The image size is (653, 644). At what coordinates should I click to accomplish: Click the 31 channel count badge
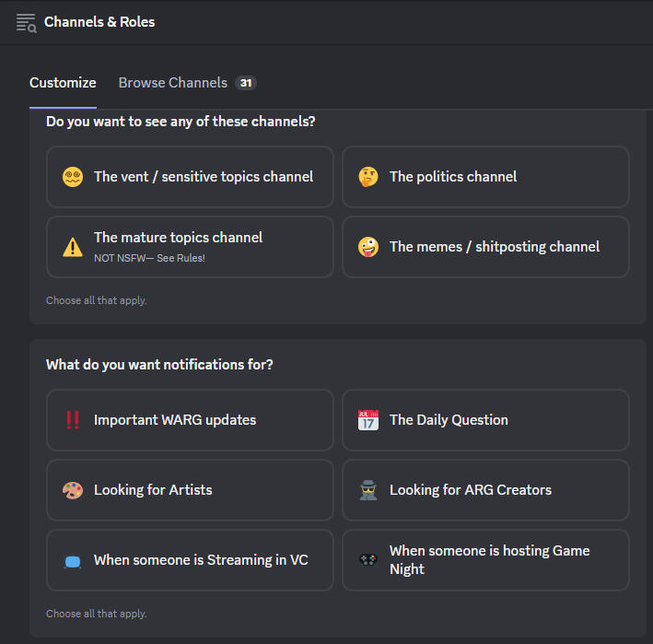[245, 83]
